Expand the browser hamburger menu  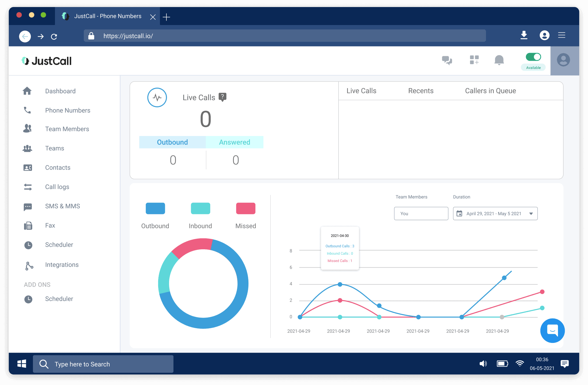tap(562, 35)
